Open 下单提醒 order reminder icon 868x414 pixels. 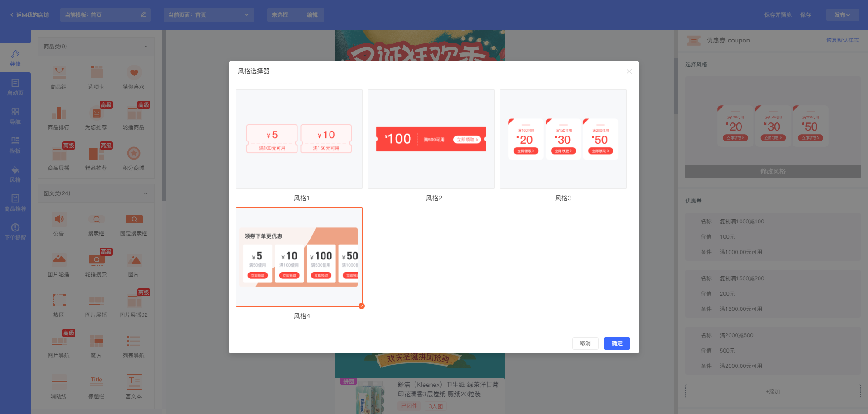tap(15, 231)
